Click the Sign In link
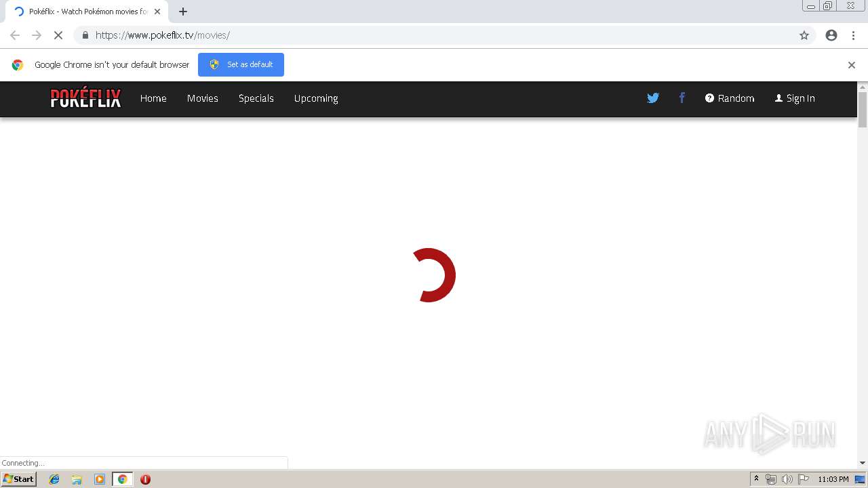Screen dimensions: 868x488 tap(795, 98)
